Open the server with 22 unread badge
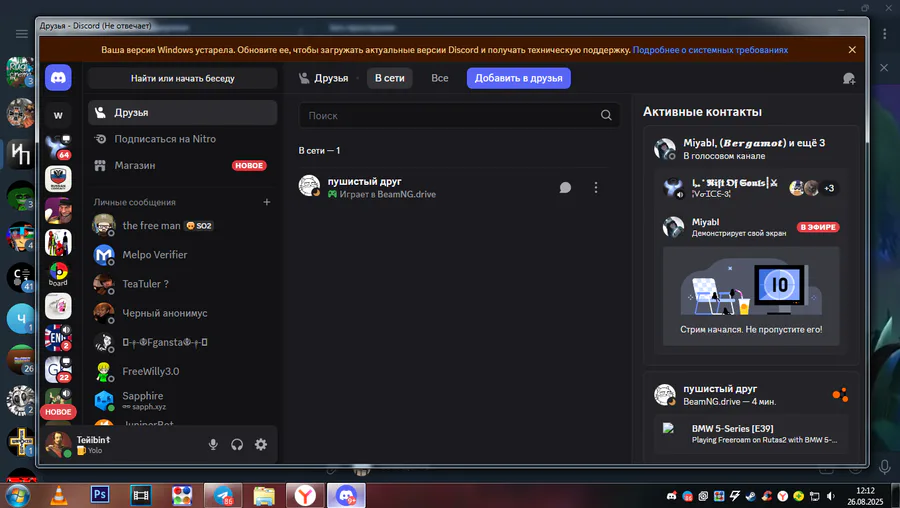 58,370
